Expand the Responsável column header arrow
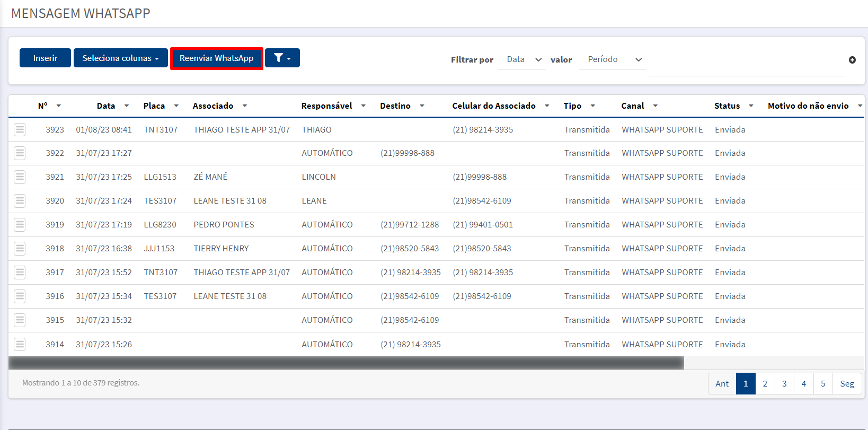Viewport: 868px width, 430px height. [x=364, y=106]
